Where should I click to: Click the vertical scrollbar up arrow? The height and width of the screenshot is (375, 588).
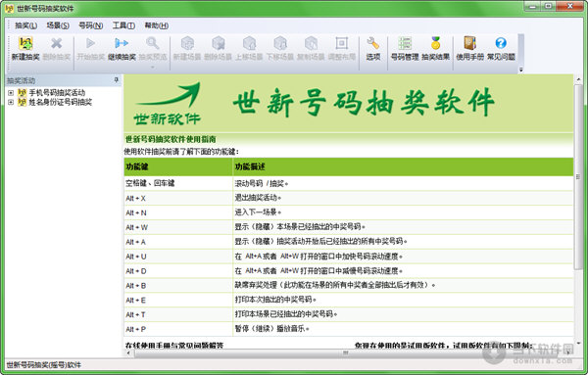[578, 79]
